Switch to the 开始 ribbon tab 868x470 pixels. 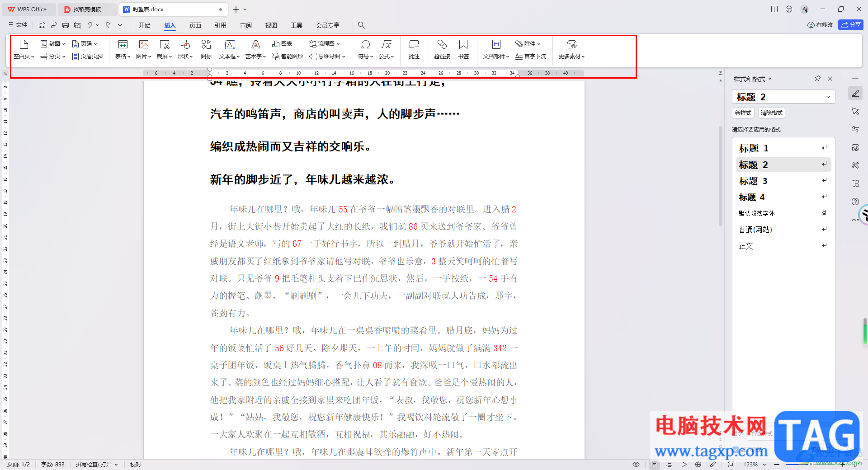145,25
